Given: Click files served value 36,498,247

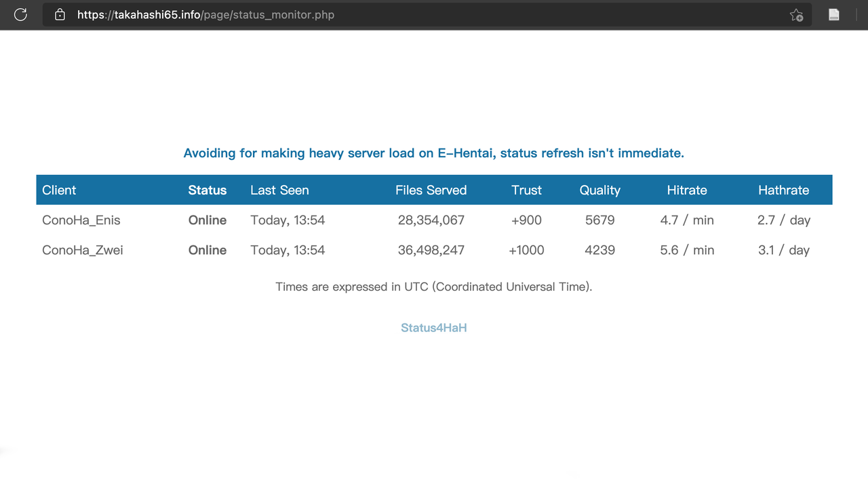Looking at the screenshot, I should [x=431, y=250].
